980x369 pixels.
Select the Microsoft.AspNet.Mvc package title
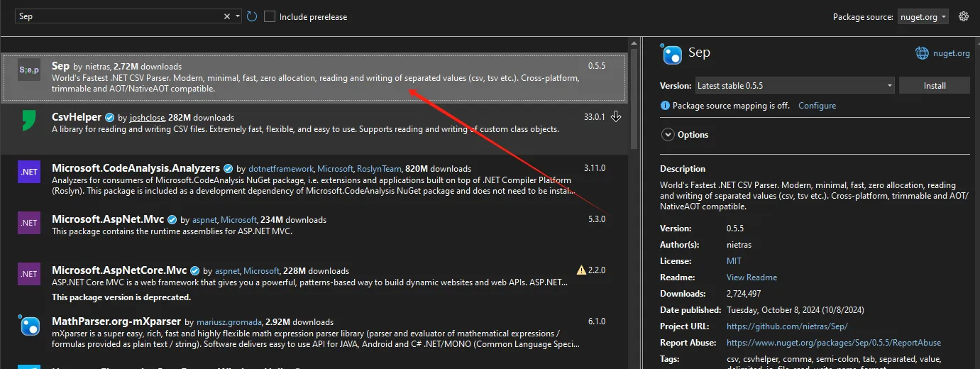click(x=108, y=219)
